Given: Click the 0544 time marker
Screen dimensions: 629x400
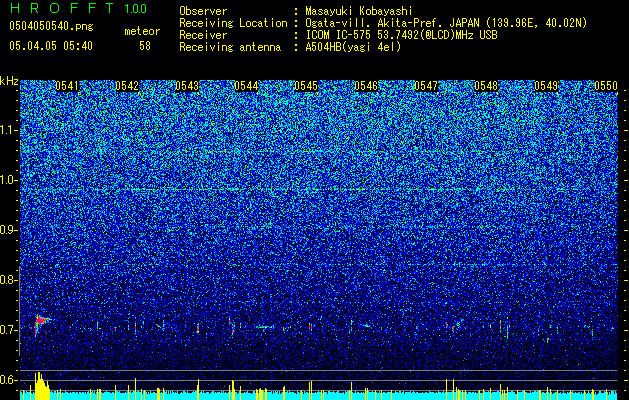Looking at the screenshot, I should click(x=246, y=86).
